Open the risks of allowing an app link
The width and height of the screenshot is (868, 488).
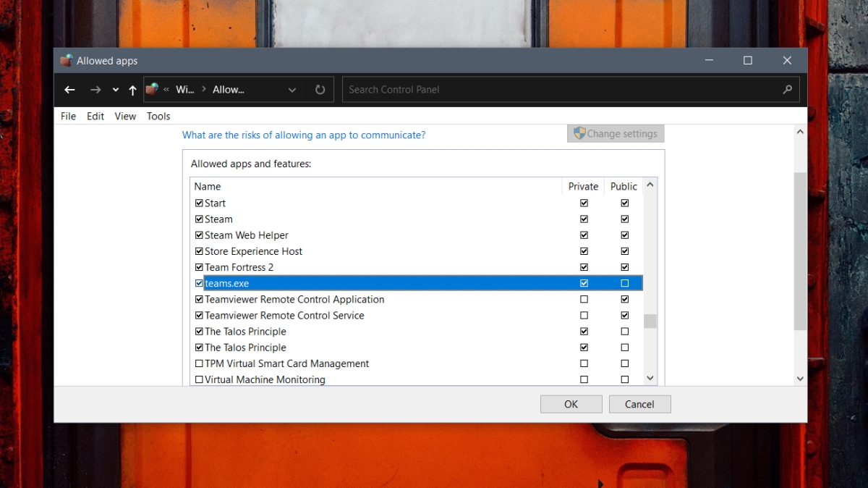[x=304, y=135]
